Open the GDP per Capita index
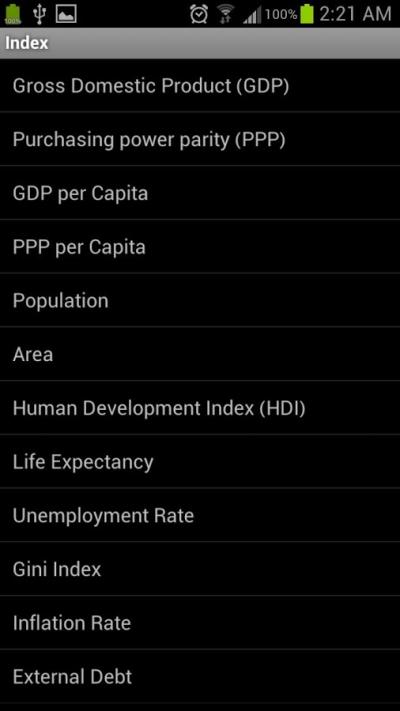Image resolution: width=400 pixels, height=711 pixels. coord(200,193)
